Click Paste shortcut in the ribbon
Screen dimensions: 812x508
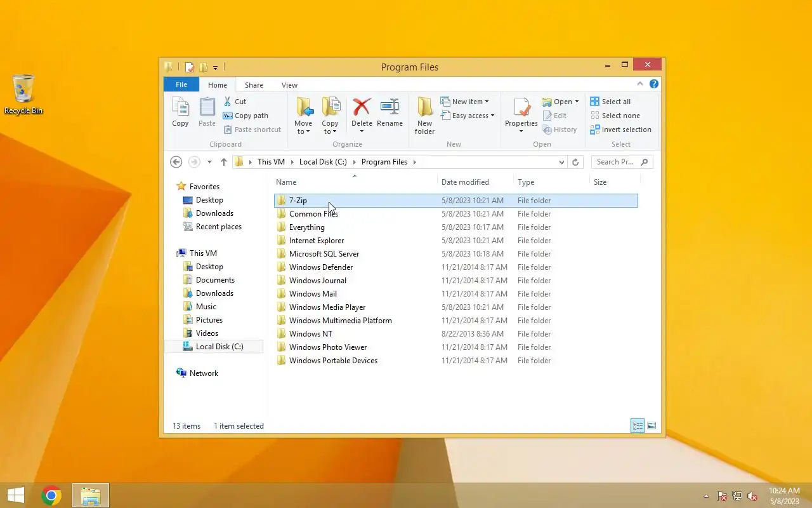(x=252, y=130)
